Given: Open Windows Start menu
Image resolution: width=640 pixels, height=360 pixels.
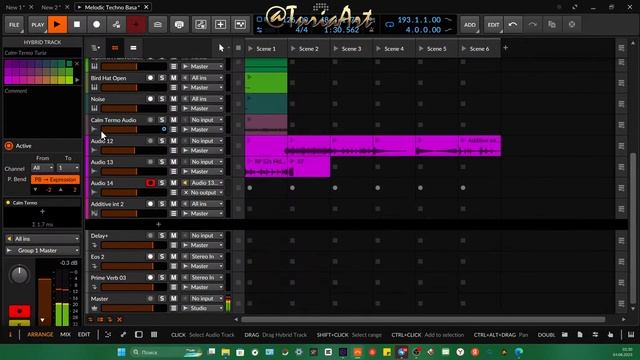Looking at the screenshot, I should (x=121, y=352).
